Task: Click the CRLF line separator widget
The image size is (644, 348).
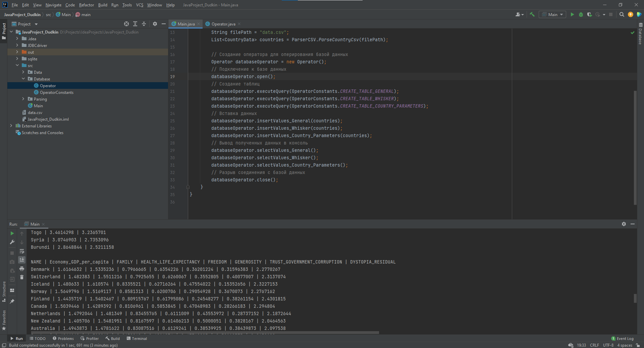Action: [594, 345]
